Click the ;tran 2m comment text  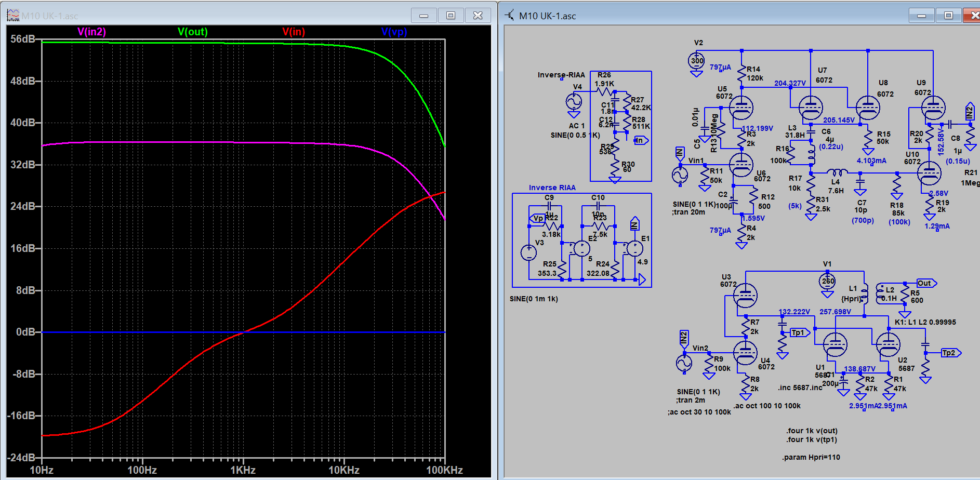tap(691, 400)
